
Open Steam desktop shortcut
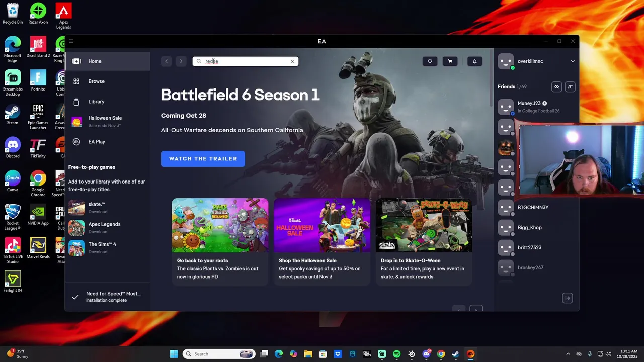(x=13, y=114)
